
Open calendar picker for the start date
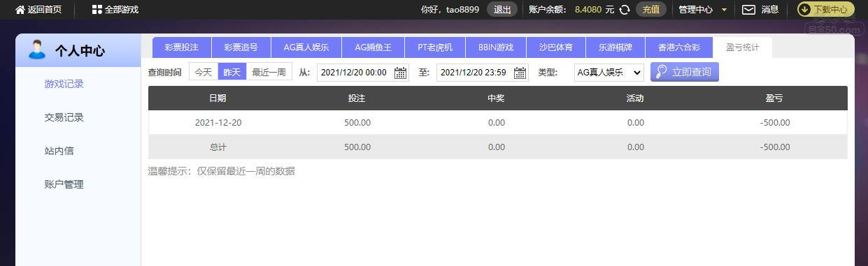400,73
